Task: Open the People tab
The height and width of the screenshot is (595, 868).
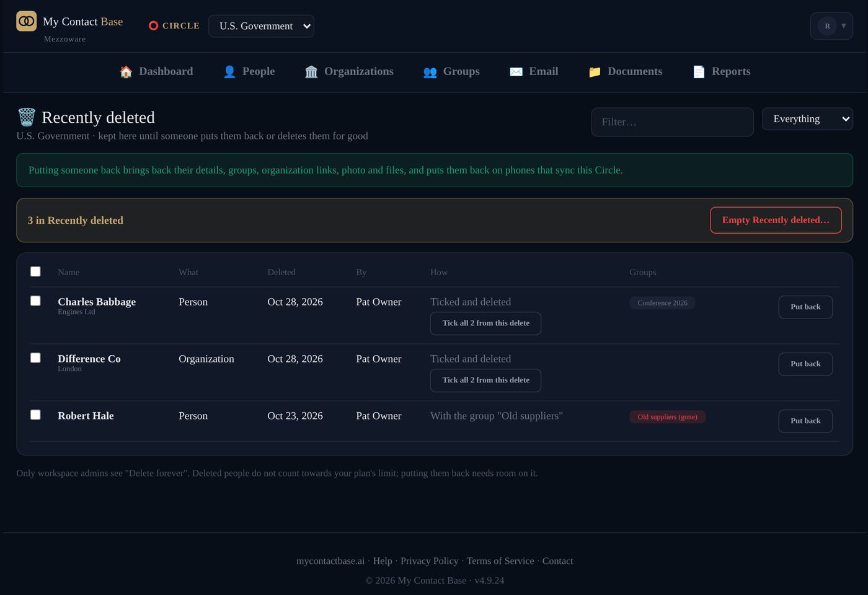Action: pos(249,72)
